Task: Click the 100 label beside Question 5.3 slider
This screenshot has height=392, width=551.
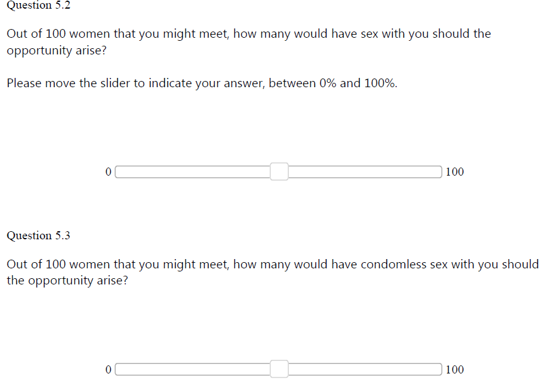Action: click(455, 370)
